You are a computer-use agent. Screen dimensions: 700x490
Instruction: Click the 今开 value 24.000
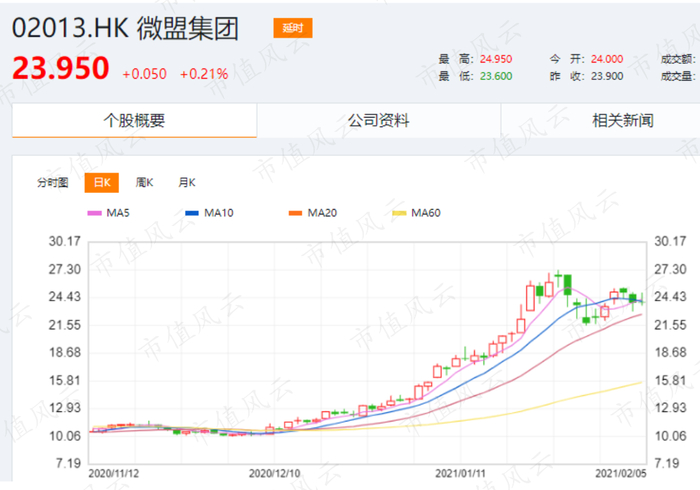(x=607, y=59)
